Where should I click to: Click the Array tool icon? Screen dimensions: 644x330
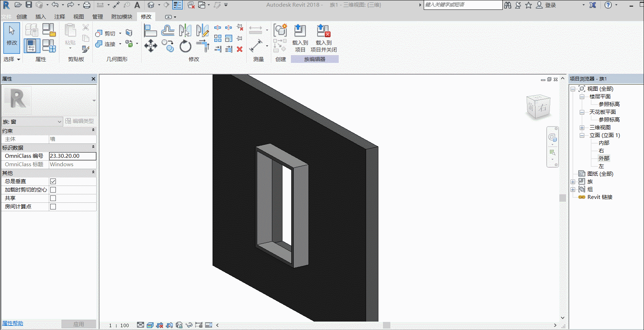218,38
